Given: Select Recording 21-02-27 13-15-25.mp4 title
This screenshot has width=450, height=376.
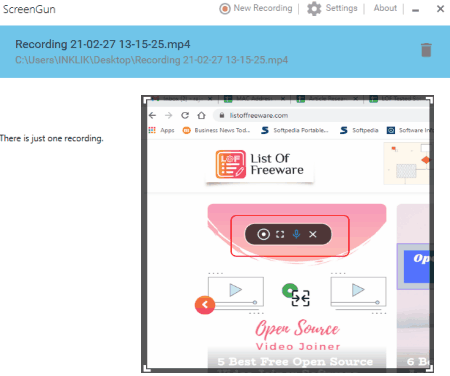Looking at the screenshot, I should [x=103, y=44].
